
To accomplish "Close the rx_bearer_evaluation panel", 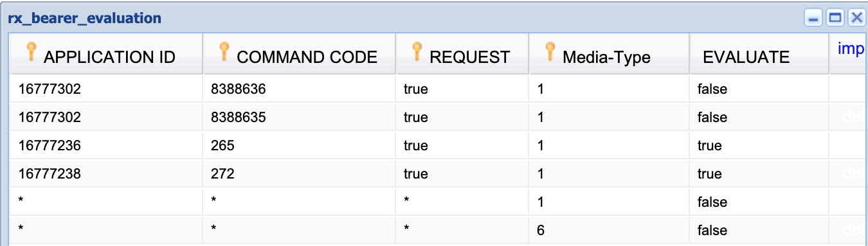I will click(855, 18).
